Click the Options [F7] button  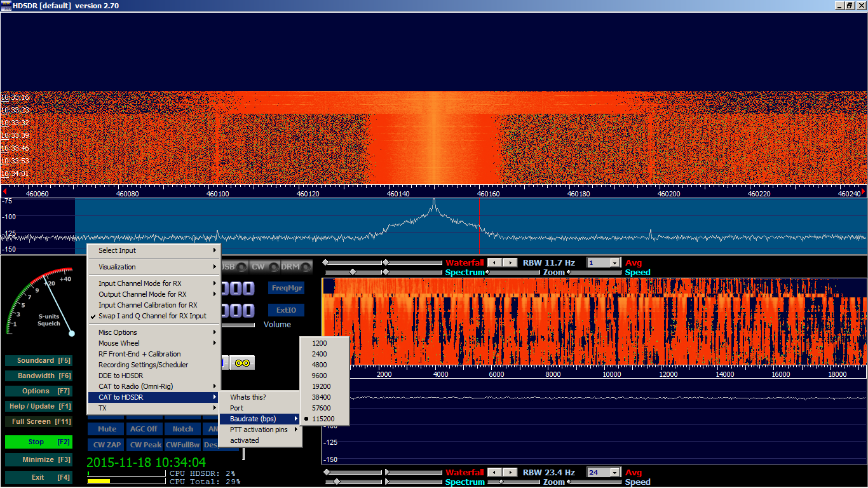pyautogui.click(x=38, y=391)
